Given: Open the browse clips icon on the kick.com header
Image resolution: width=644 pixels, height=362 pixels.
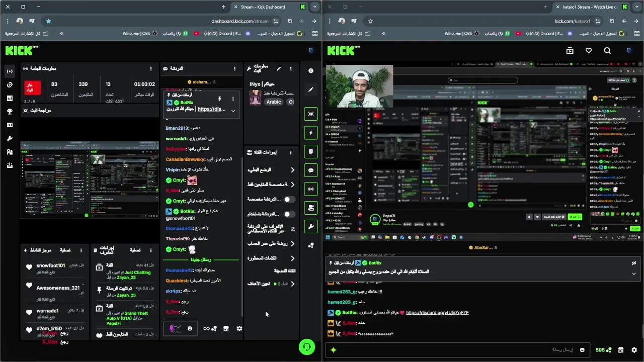Looking at the screenshot, I should [x=570, y=51].
